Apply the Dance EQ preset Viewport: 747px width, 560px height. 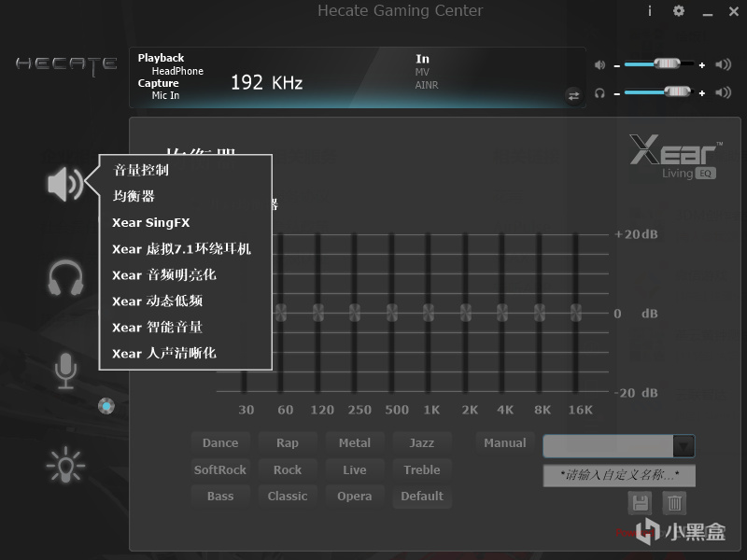220,443
